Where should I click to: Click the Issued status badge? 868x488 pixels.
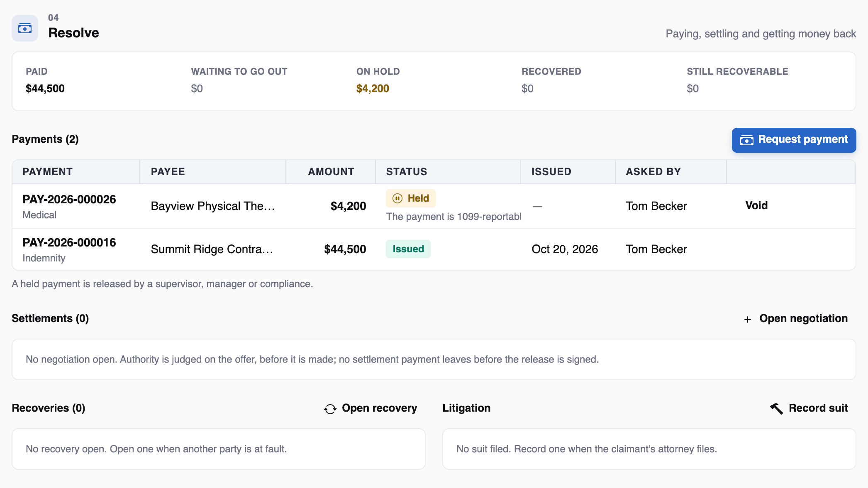click(408, 249)
